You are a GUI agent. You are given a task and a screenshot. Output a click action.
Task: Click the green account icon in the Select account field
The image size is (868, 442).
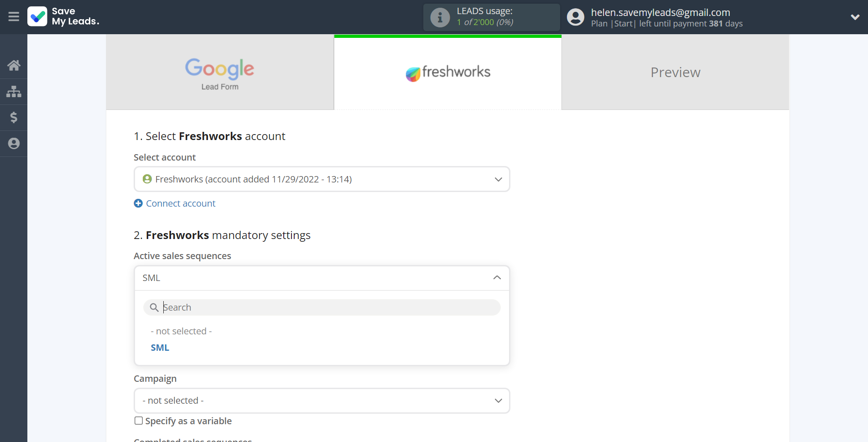147,179
